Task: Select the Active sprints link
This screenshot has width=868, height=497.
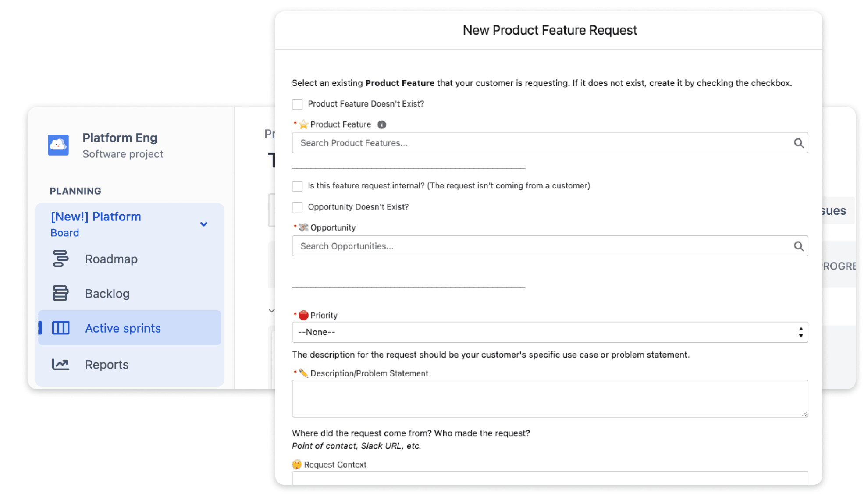Action: click(123, 328)
